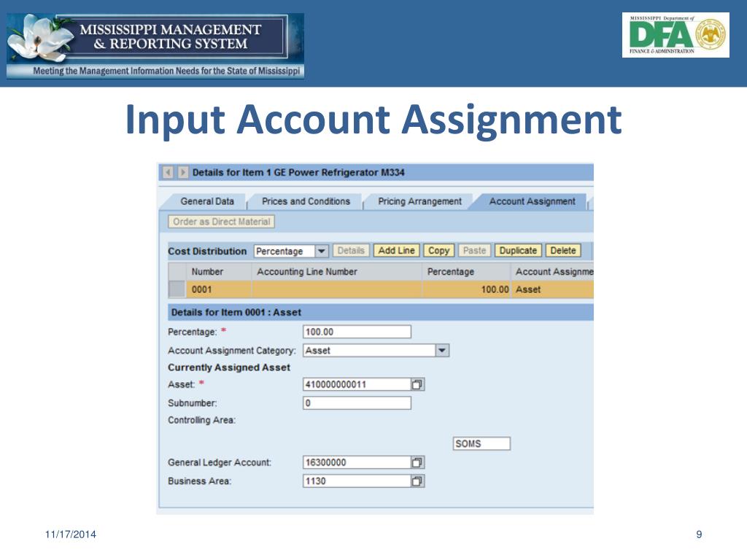Click the slide page number 9
This screenshot has height=560, width=747.
tap(699, 534)
